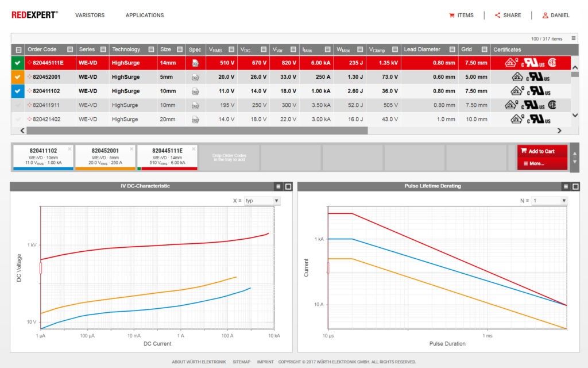Open the Order Code column filter icon

coord(71,49)
